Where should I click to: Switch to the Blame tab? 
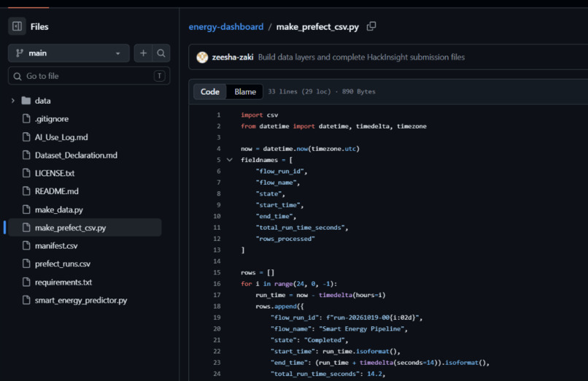click(x=245, y=91)
